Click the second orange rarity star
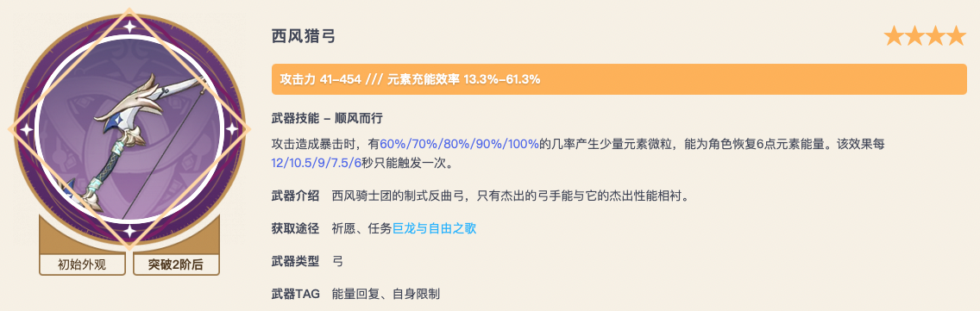 pos(914,37)
